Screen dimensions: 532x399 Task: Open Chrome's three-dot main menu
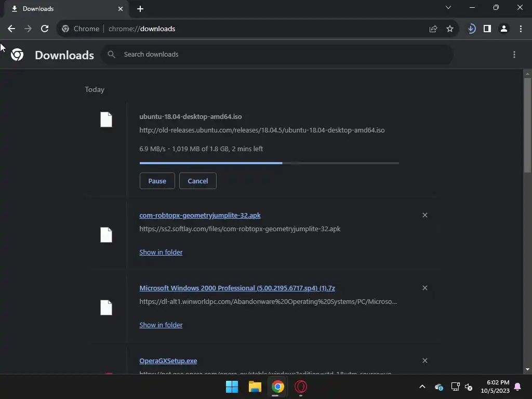[521, 29]
